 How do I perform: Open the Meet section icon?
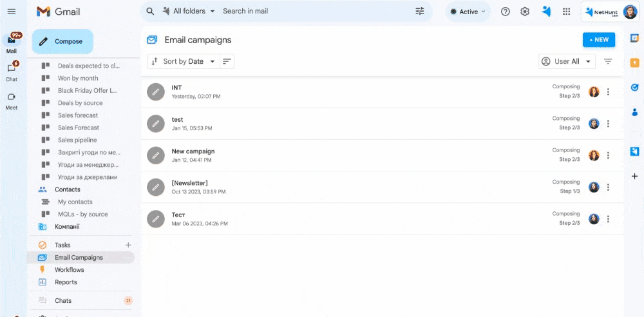tap(12, 97)
